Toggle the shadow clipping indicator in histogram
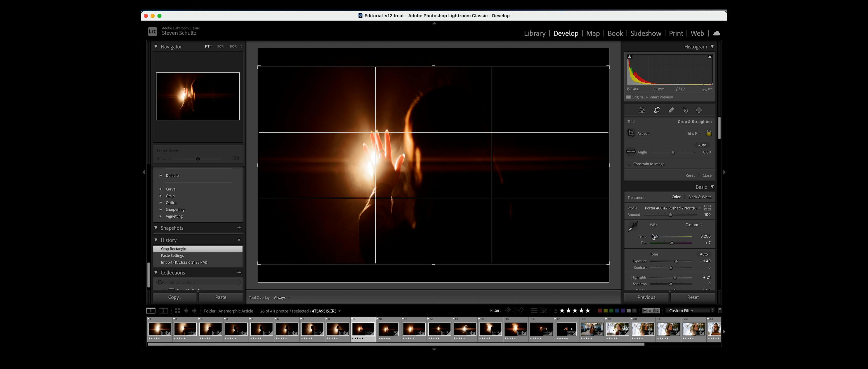Image resolution: width=868 pixels, height=369 pixels. tap(630, 57)
